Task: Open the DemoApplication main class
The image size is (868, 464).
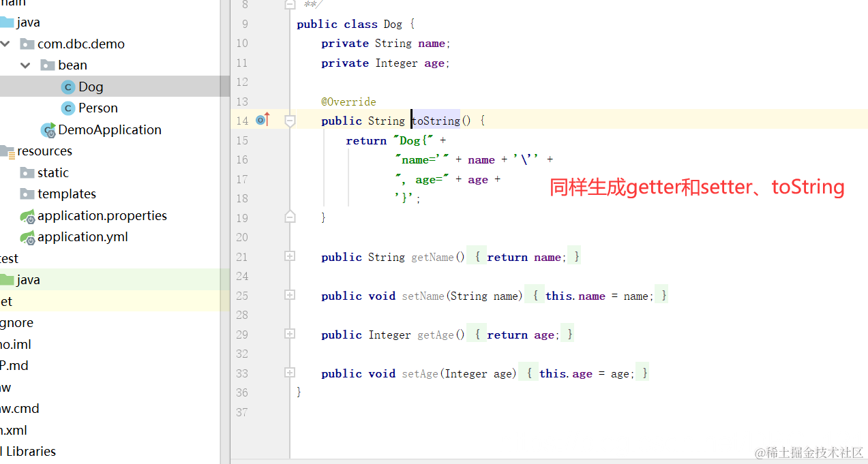Action: coord(111,129)
